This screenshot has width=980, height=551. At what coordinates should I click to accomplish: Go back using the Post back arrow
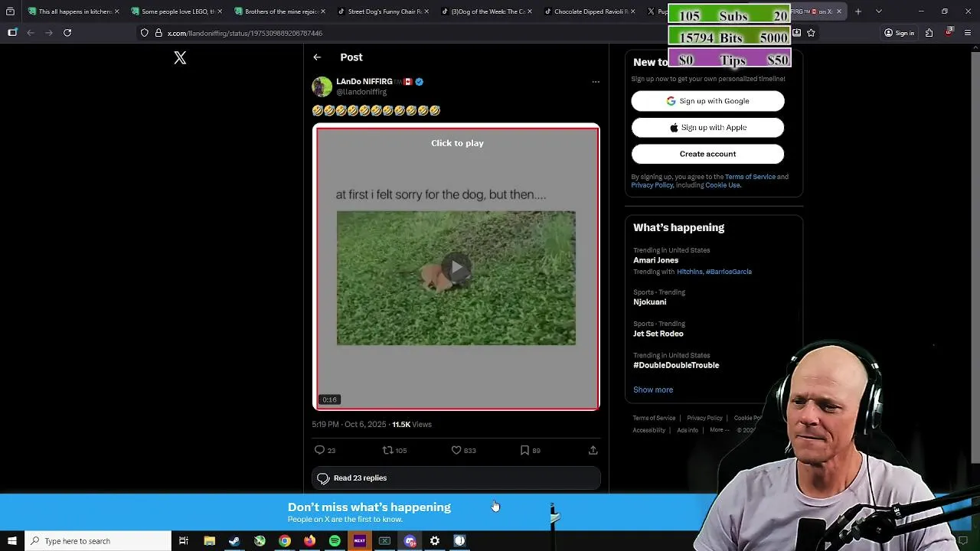point(317,57)
